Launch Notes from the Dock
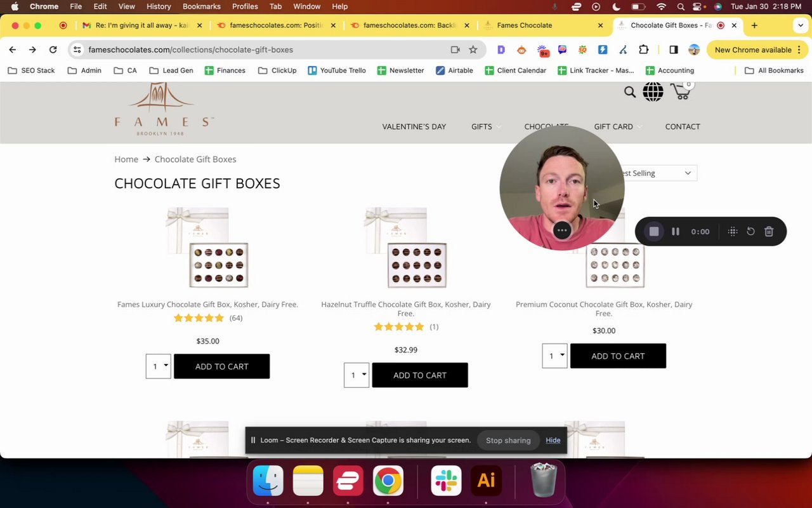 point(308,481)
